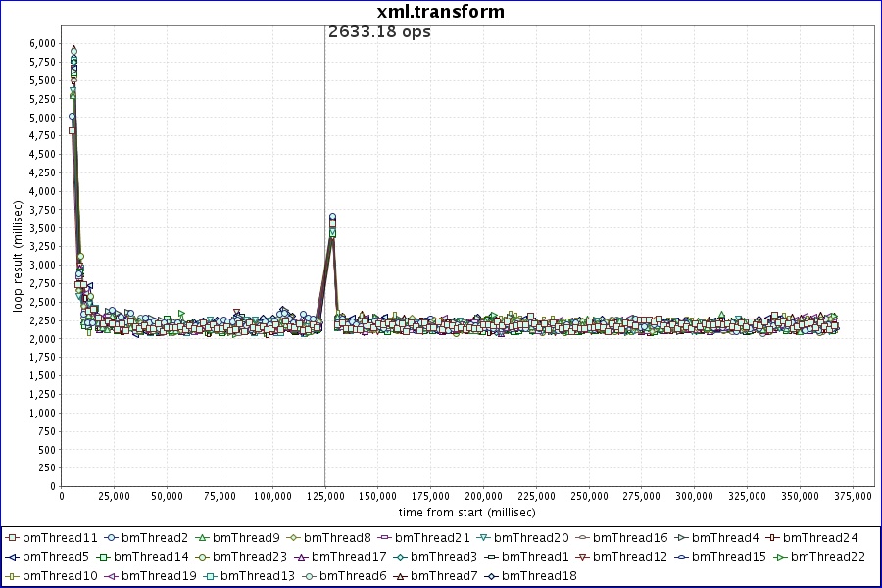Screen dimensions: 882x588
Task: Click the xml.transform chart title
Action: tap(441, 12)
